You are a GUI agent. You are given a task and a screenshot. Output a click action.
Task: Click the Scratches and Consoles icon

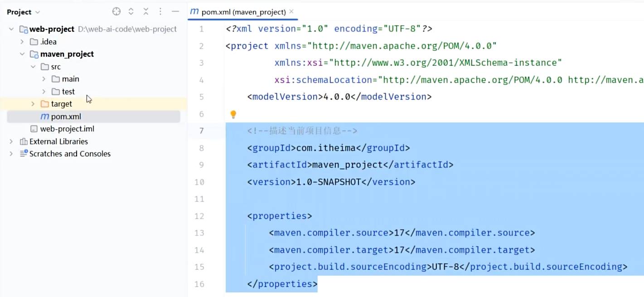pos(23,154)
